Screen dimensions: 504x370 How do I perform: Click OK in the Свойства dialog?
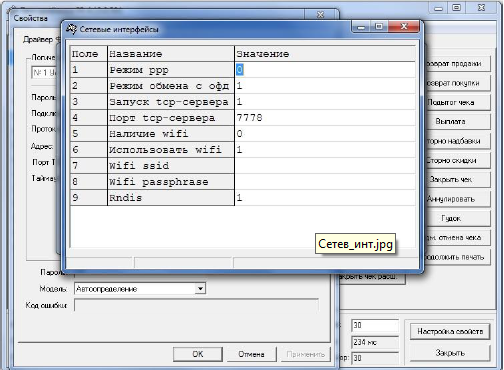pos(198,354)
